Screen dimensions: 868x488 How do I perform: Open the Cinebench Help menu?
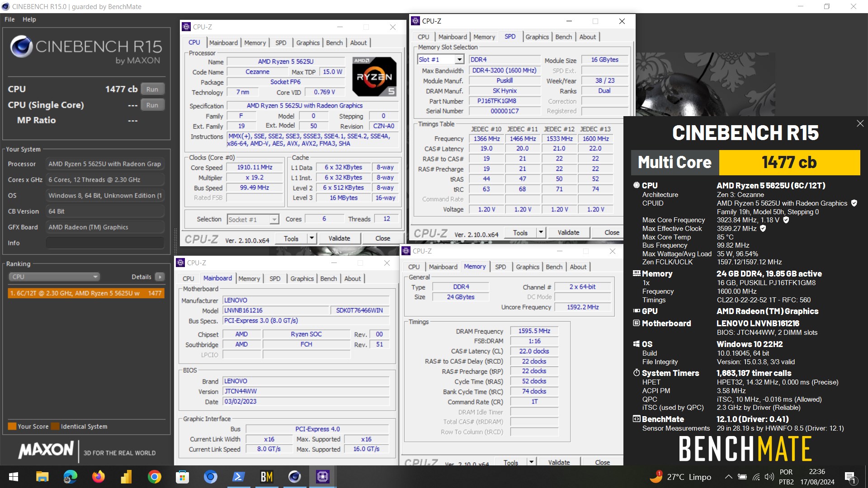click(29, 19)
